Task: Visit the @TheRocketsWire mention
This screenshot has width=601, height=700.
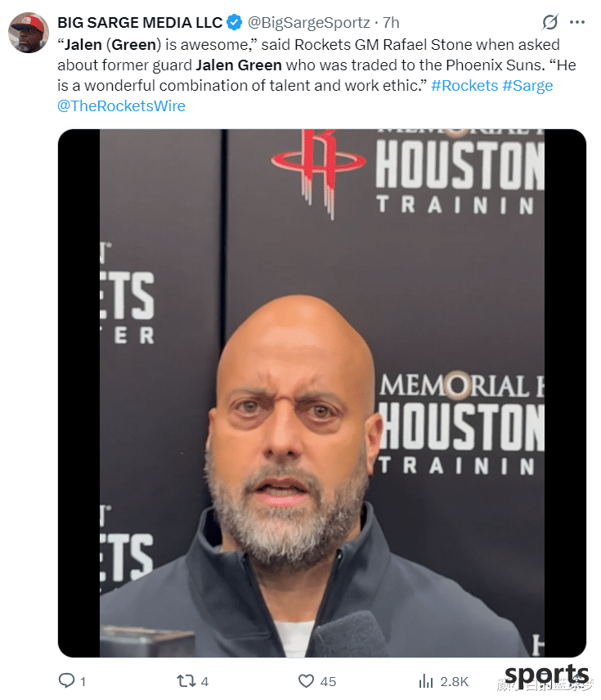Action: [x=121, y=105]
